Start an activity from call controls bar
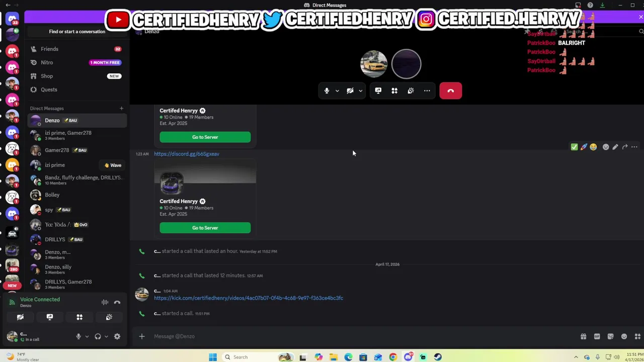 tap(394, 91)
